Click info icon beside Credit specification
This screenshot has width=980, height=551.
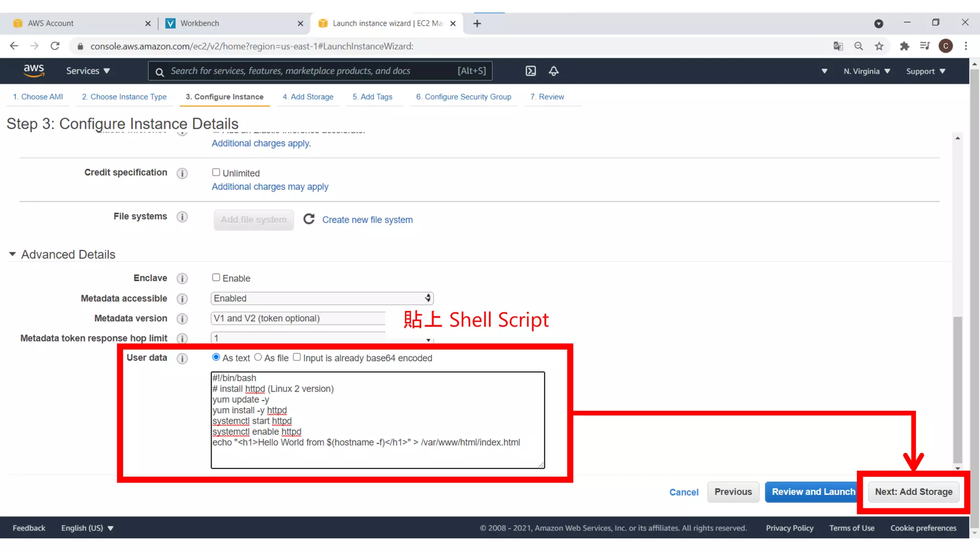[x=182, y=173]
